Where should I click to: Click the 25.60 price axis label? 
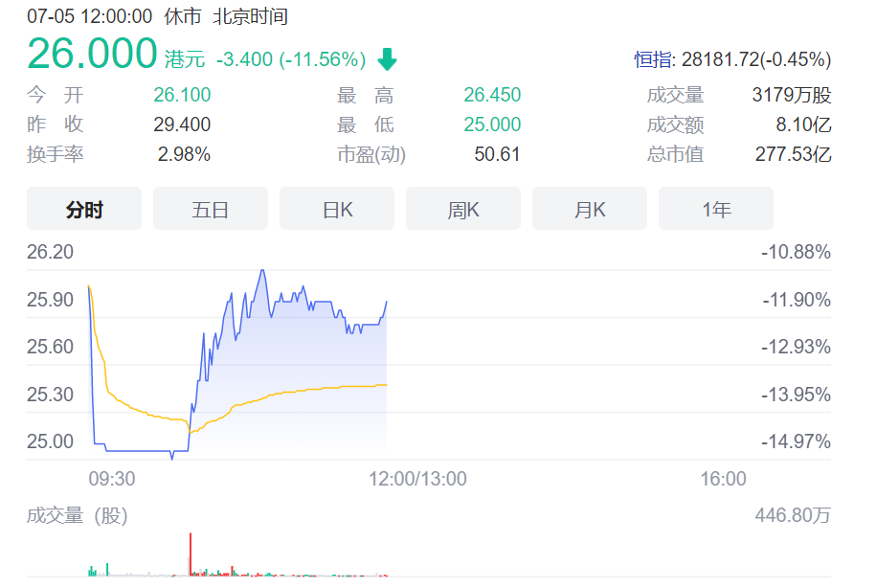click(x=51, y=347)
